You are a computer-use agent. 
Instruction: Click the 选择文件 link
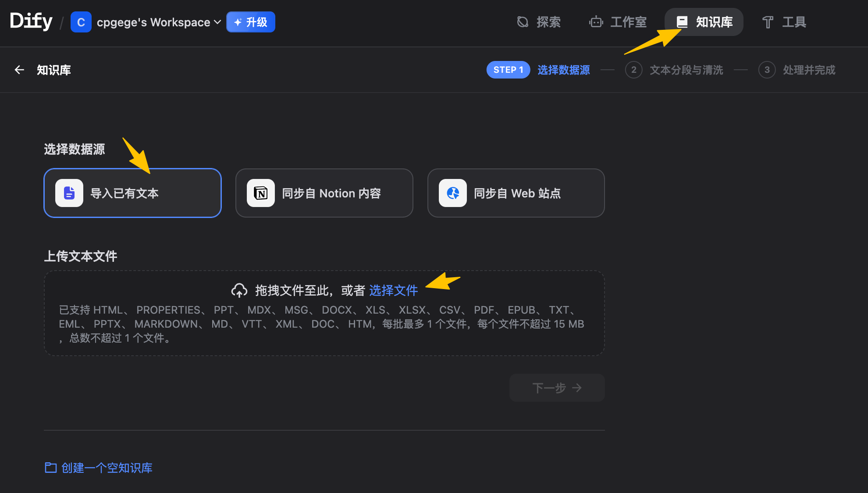(393, 290)
